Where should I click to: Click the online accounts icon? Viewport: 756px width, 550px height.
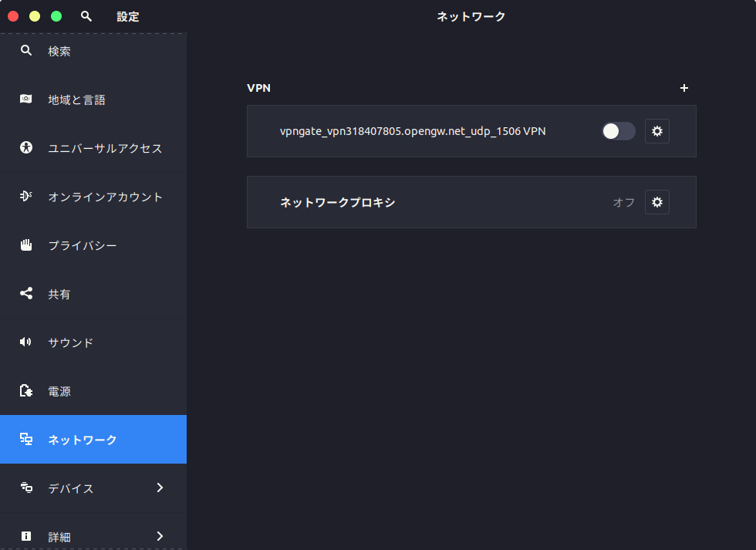(26, 196)
